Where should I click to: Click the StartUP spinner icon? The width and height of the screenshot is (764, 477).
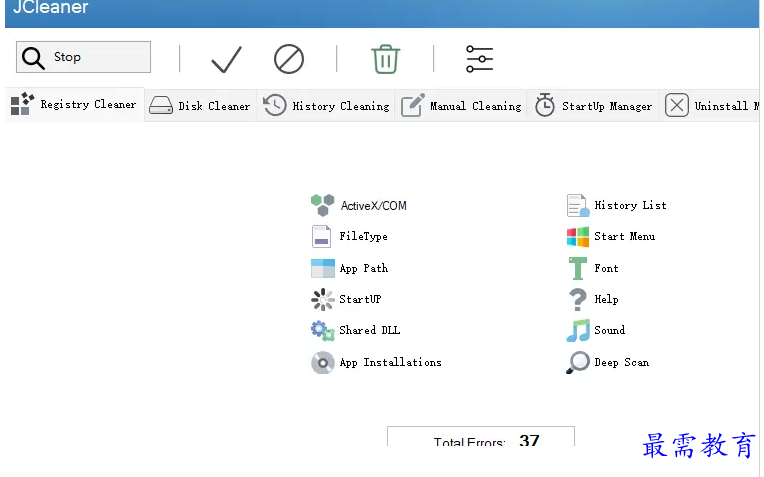pyautogui.click(x=323, y=299)
